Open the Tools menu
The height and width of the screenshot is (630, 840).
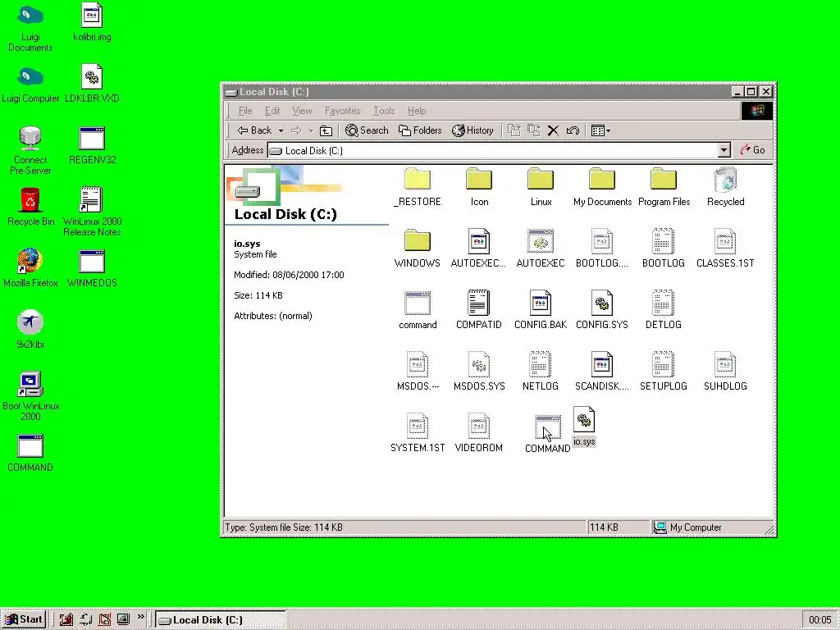[x=384, y=111]
